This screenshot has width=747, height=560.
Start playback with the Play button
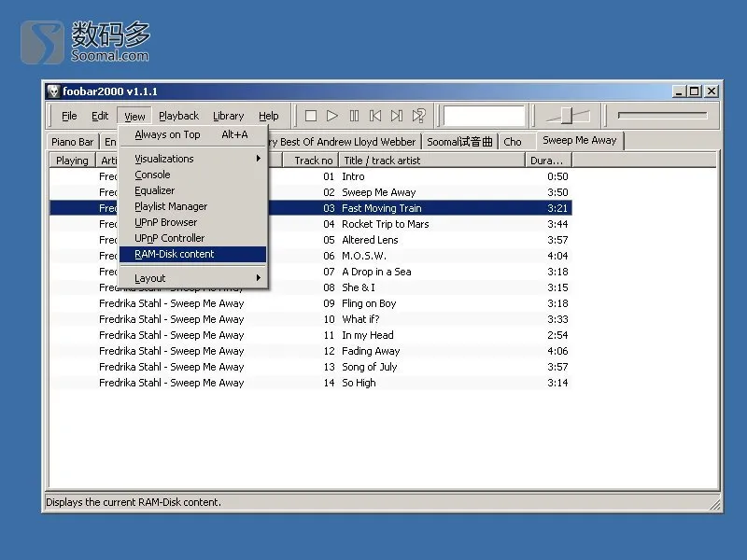tap(332, 116)
